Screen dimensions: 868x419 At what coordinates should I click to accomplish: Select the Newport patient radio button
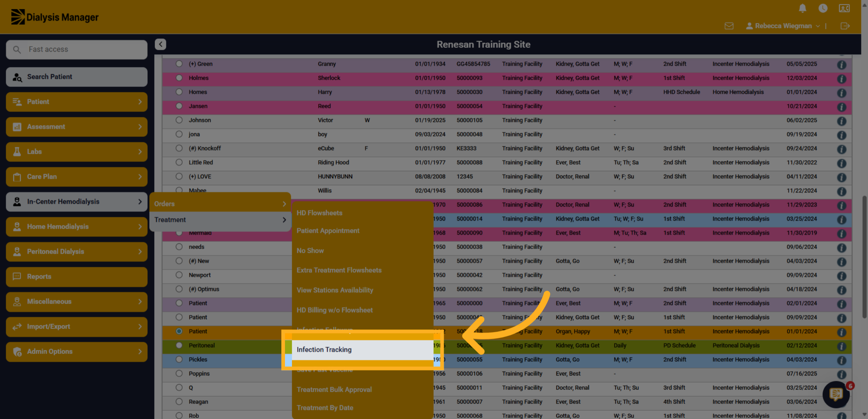point(179,275)
